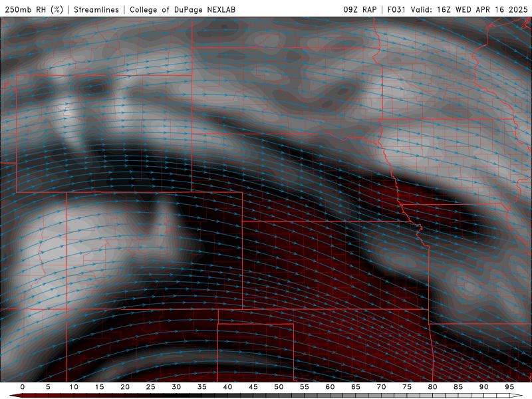This screenshot has width=532, height=399.
Task: Click the '85' value on the color scale
Action: [458, 387]
